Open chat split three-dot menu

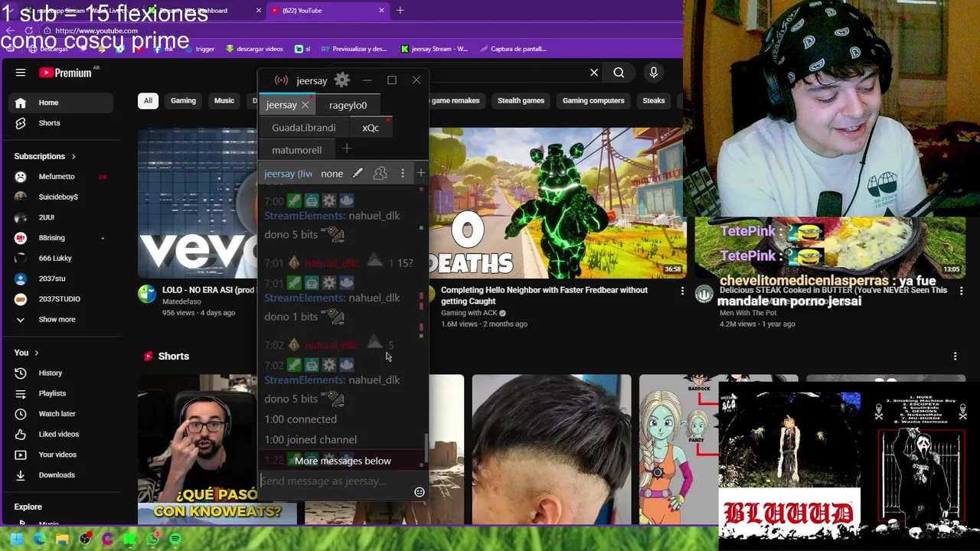tap(403, 174)
